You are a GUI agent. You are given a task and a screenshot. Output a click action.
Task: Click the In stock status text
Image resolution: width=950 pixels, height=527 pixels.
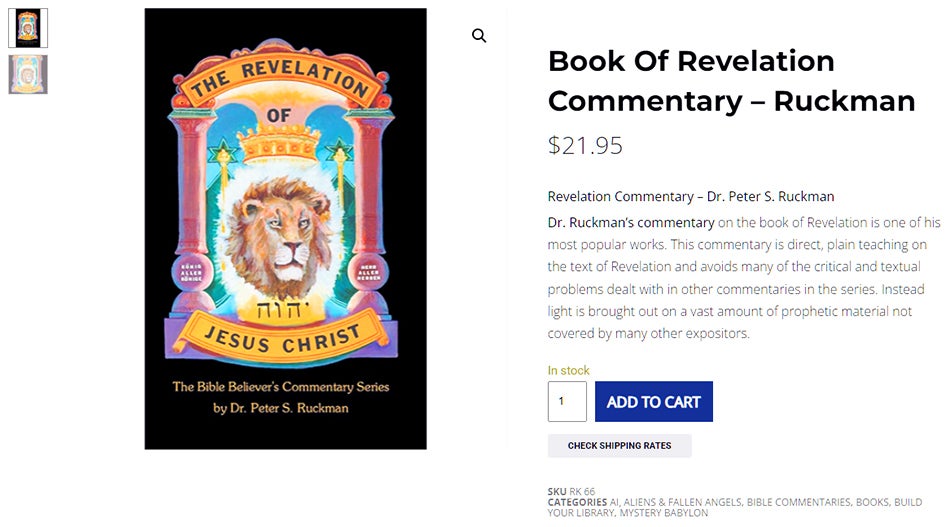click(568, 370)
